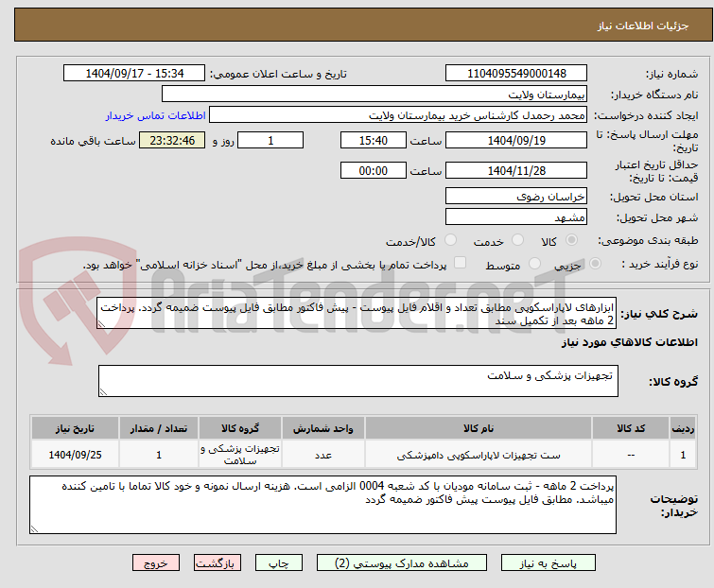Click the 'نام کالا' column header
The height and width of the screenshot is (588, 714).
click(479, 428)
